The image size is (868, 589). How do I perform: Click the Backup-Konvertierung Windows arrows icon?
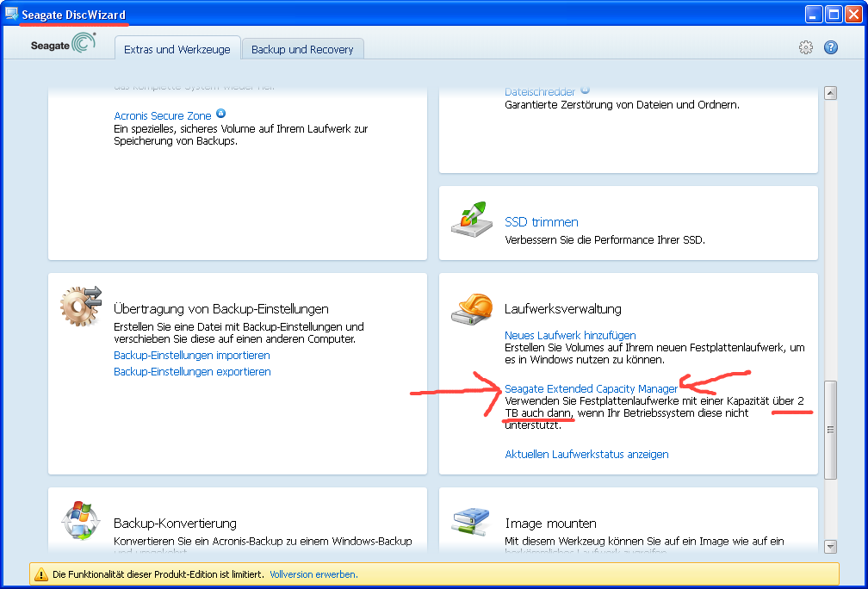81,520
